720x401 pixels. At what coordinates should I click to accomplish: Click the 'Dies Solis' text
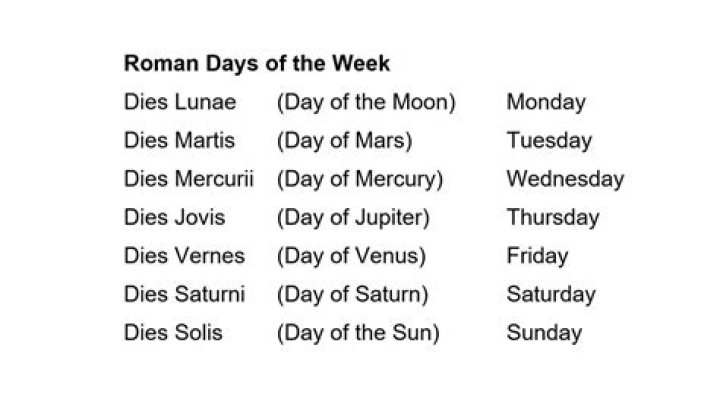pos(173,332)
